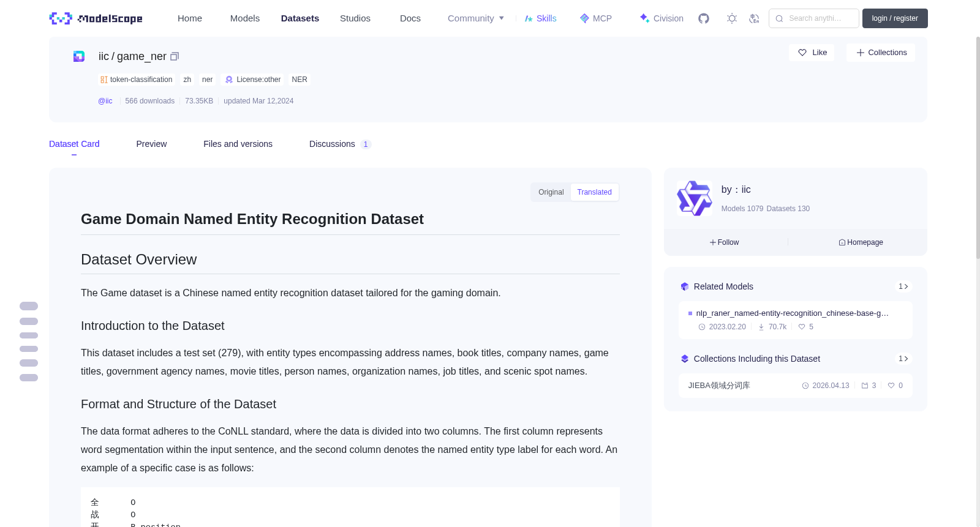The width and height of the screenshot is (980, 527).
Task: Open Civision from the top navigation
Action: (x=661, y=18)
